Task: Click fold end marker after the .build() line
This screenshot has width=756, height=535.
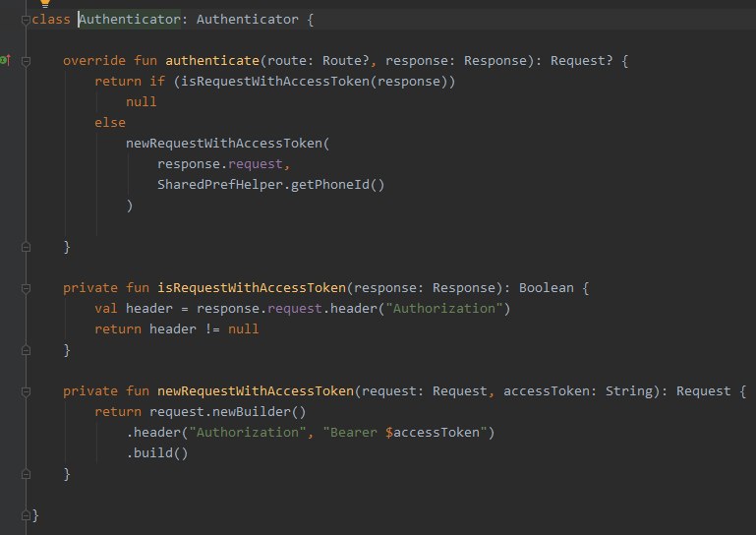Action: 26,474
